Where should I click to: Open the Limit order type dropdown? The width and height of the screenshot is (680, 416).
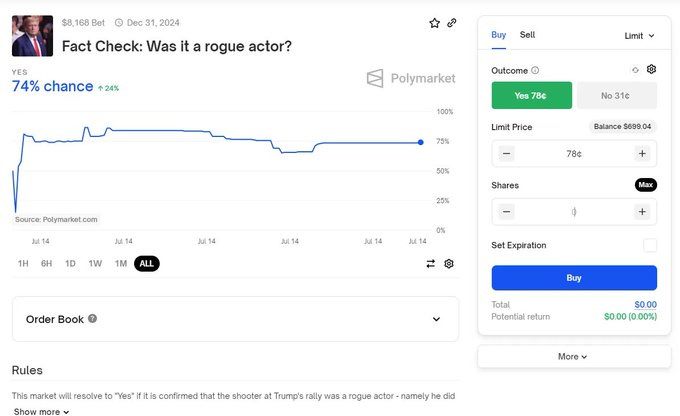tap(640, 36)
